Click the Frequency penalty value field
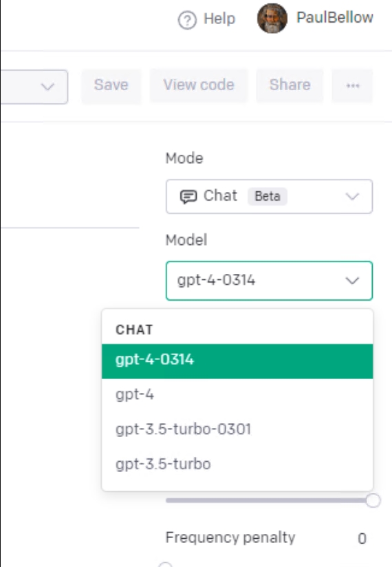This screenshot has width=392, height=567. (362, 539)
